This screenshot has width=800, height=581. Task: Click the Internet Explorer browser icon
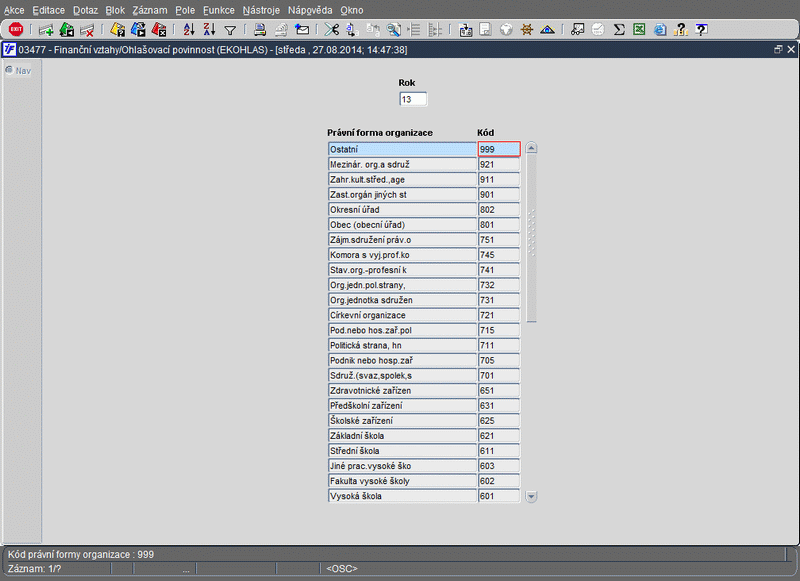tap(660, 30)
